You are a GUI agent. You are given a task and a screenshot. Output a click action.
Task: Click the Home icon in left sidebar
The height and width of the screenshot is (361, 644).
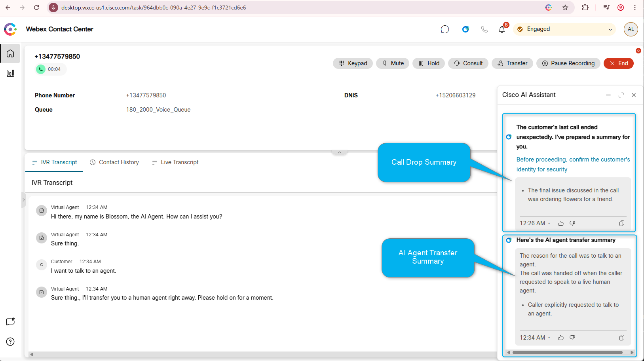click(x=10, y=53)
